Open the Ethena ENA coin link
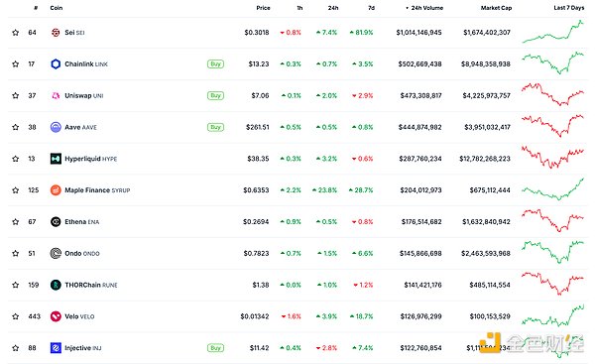Viewport: 595px width, 364px height. (81, 221)
